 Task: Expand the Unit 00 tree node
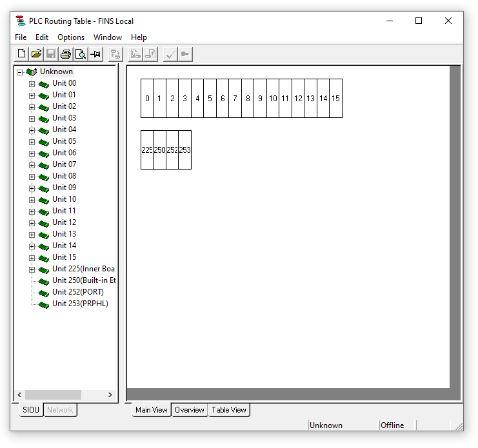tap(32, 84)
